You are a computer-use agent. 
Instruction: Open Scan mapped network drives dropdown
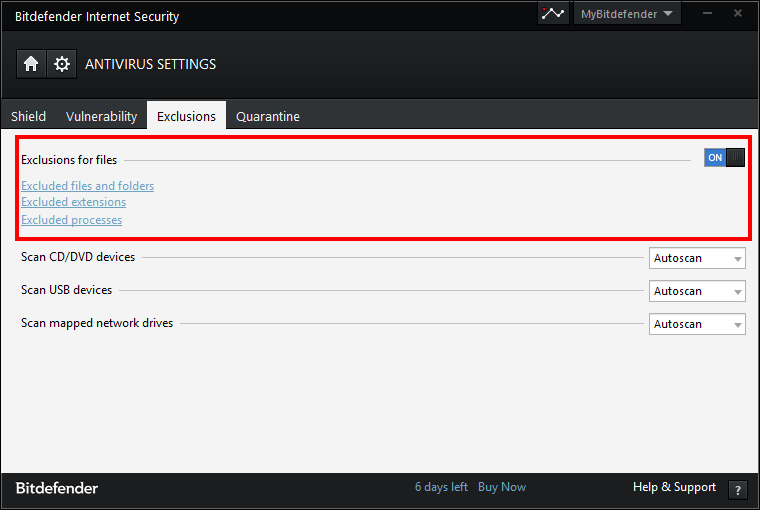click(697, 324)
